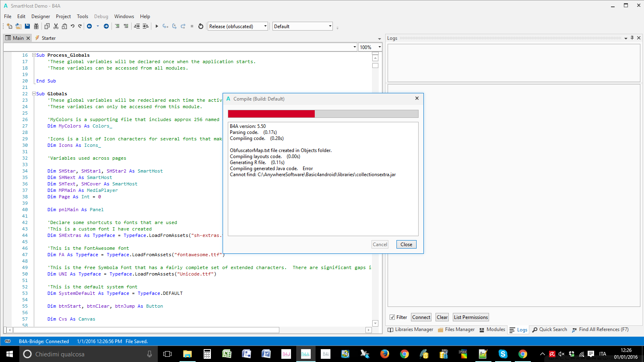
Task: Uncheck the Filter checkbox in Logs
Action: click(392, 317)
